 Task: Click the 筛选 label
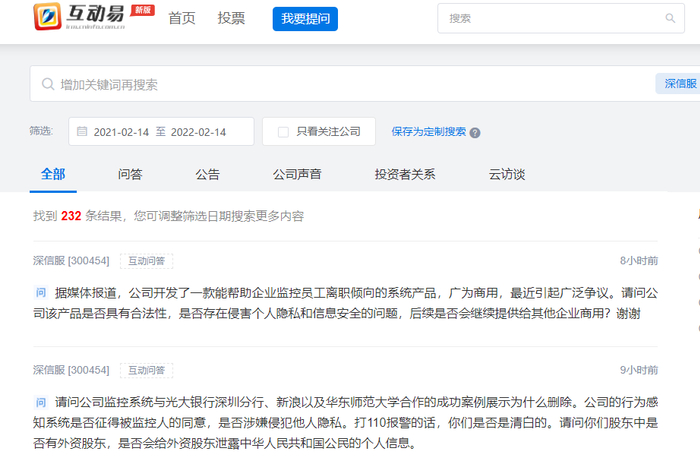point(41,131)
